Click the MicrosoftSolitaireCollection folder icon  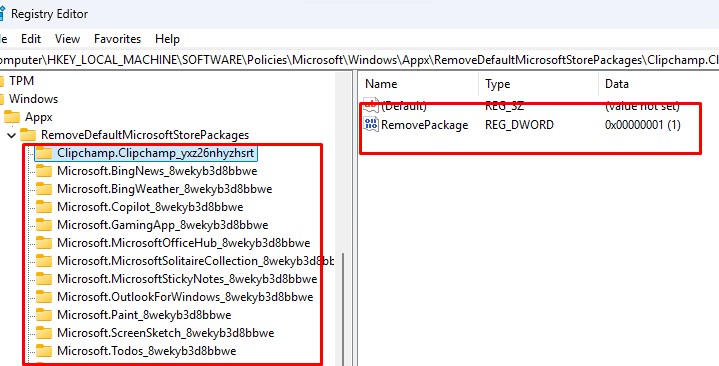[44, 261]
